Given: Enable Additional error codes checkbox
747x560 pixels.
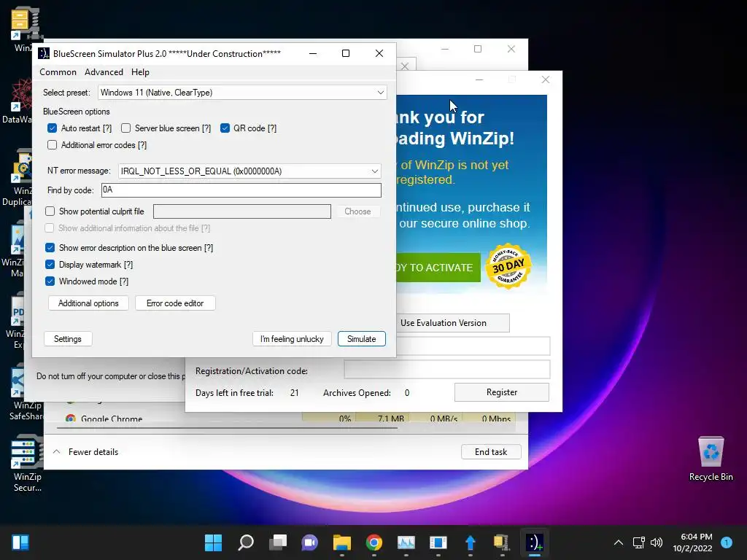Looking at the screenshot, I should pyautogui.click(x=53, y=145).
